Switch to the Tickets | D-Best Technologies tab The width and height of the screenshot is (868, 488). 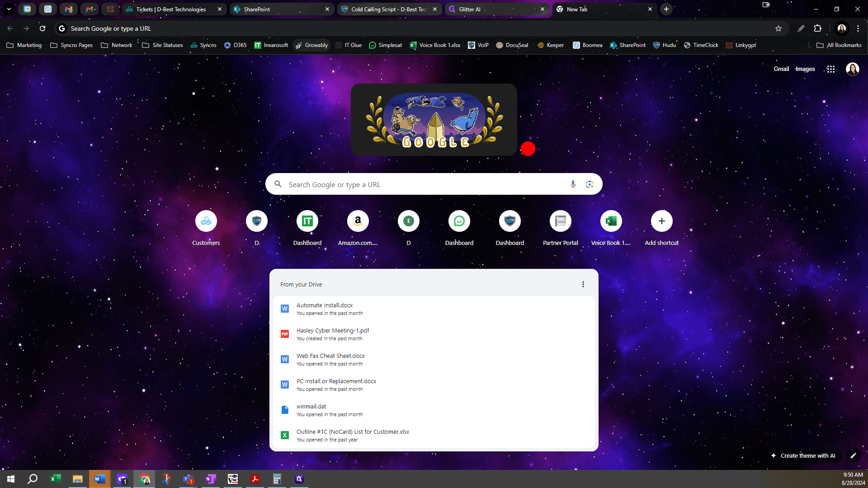[171, 9]
